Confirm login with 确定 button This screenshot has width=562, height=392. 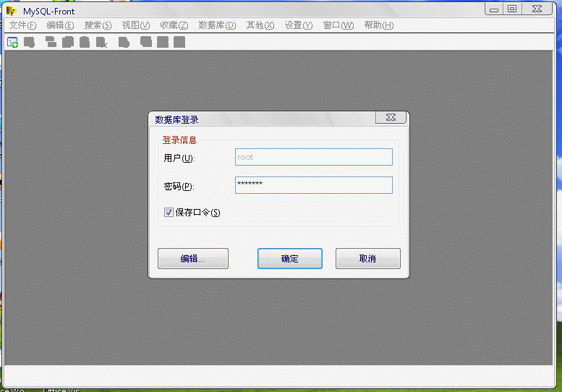coord(289,258)
